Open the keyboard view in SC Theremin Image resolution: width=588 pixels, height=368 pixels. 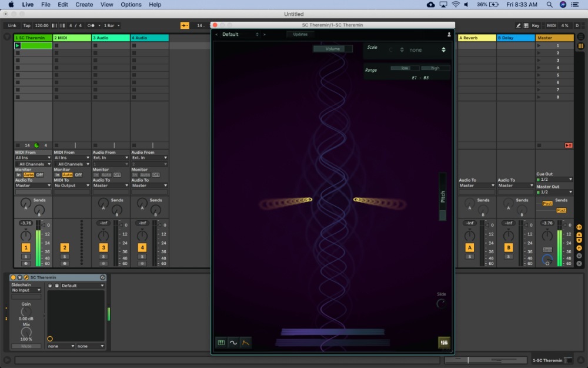click(221, 343)
